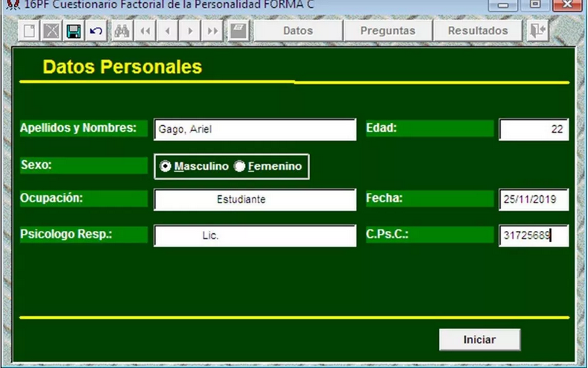Jump to last record with double-right arrows
This screenshot has width=588, height=368.
[212, 31]
